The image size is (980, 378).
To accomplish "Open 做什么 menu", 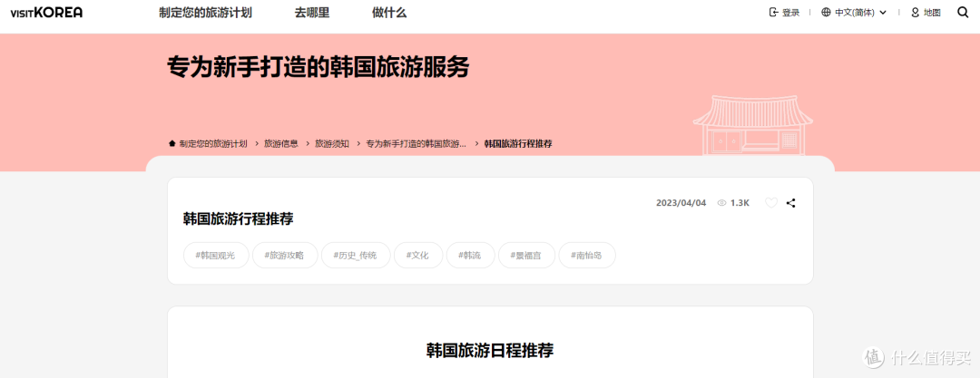I will pyautogui.click(x=389, y=13).
